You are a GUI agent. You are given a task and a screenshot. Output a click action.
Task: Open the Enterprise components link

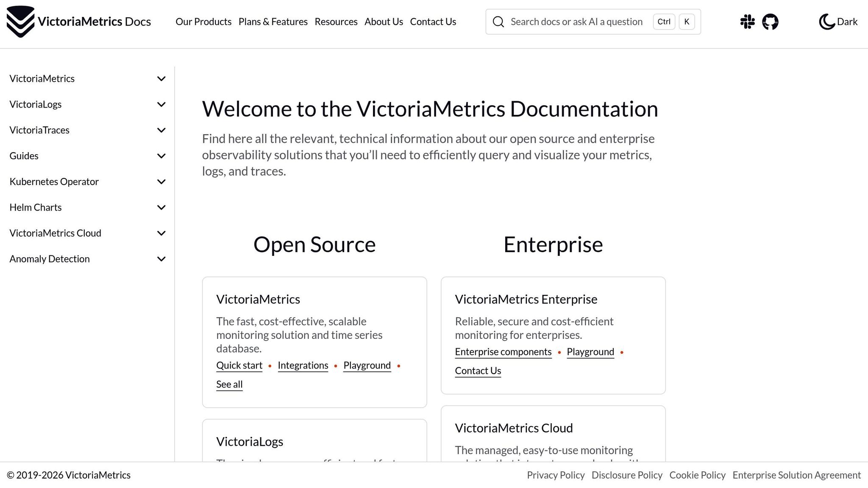click(503, 352)
